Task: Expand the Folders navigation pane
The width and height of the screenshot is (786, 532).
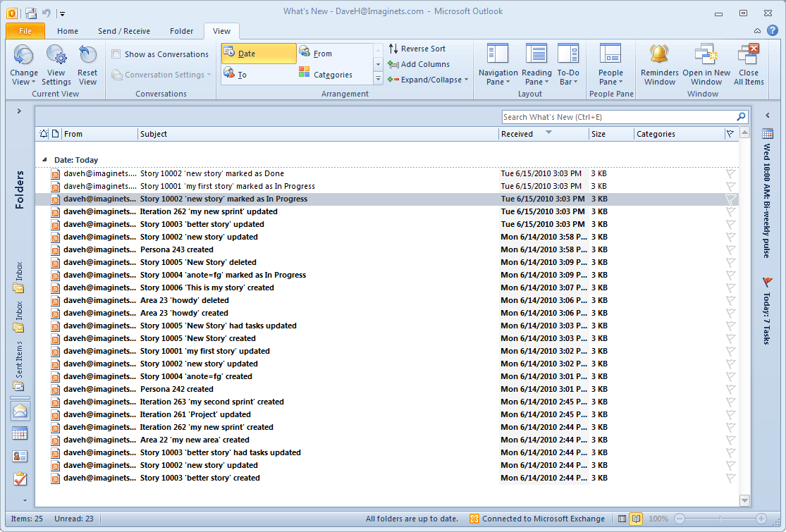Action: pos(19,111)
